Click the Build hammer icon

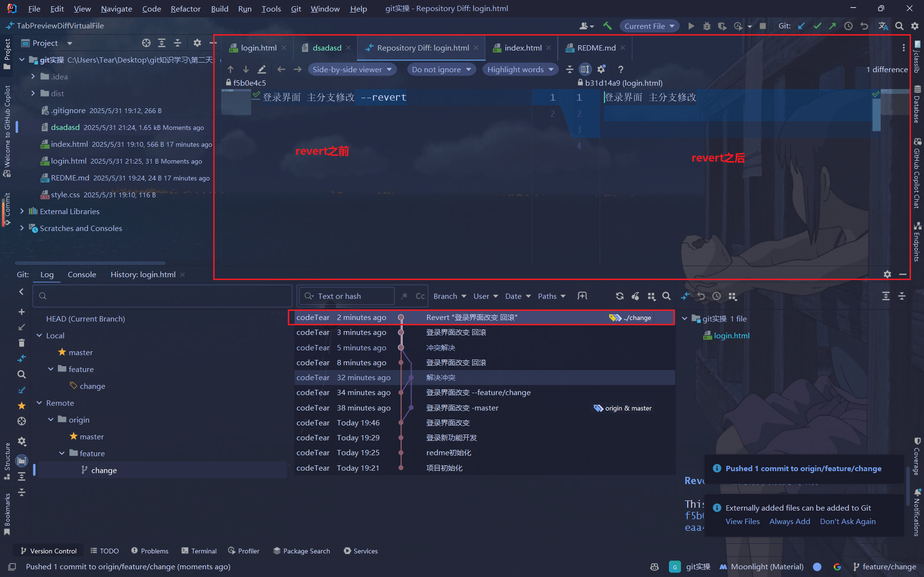607,26
